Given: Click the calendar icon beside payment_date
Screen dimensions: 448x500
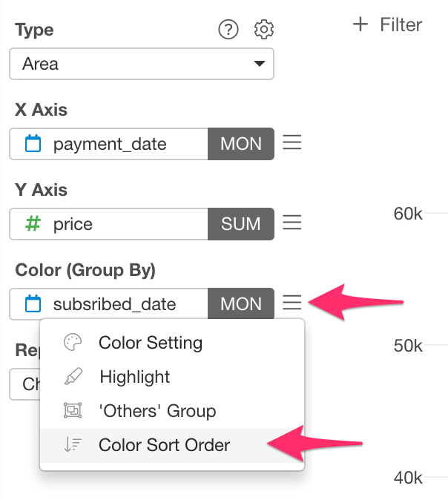Looking at the screenshot, I should pos(33,143).
